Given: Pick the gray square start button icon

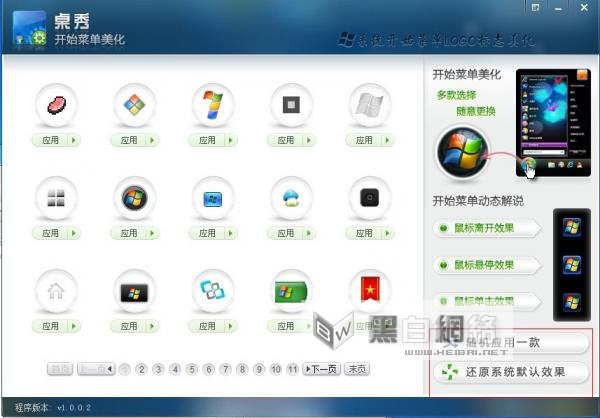Looking at the screenshot, I should (292, 105).
